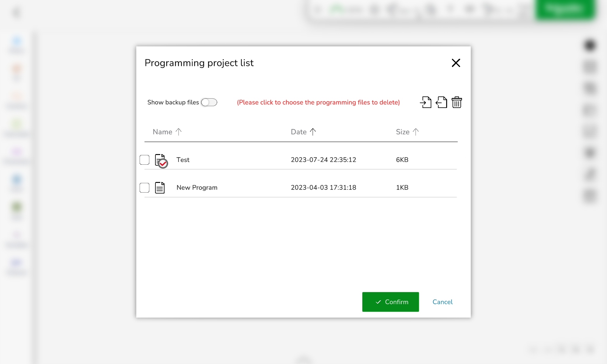Screen dimensions: 607x364
Task: Click the import program file icon
Action: coord(426,102)
